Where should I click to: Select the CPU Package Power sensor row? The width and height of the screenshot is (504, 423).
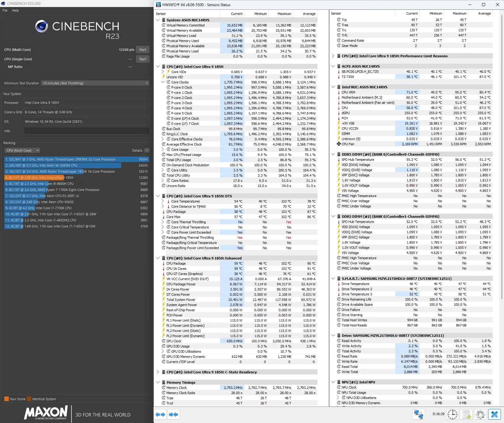click(240, 284)
